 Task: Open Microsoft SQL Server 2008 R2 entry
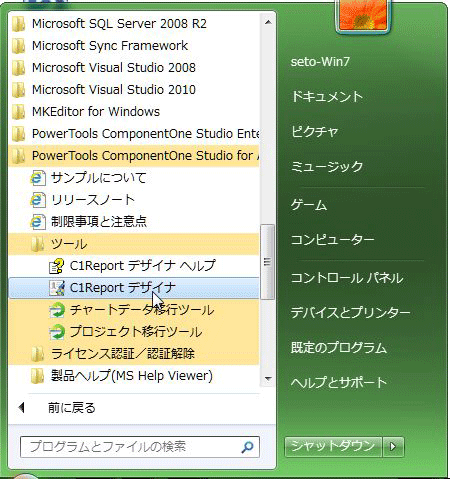point(134,24)
